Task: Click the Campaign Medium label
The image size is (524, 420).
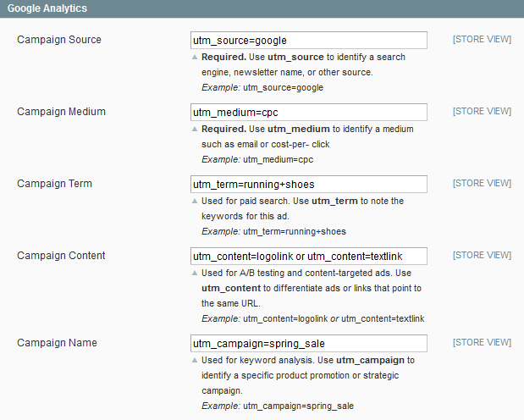Action: (61, 112)
